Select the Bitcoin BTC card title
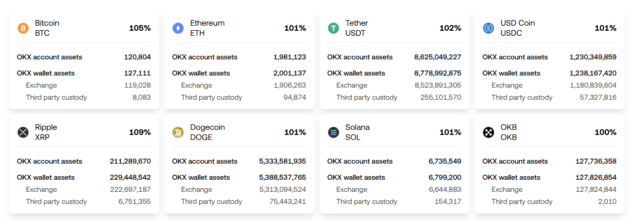644x221 pixels. (47, 28)
